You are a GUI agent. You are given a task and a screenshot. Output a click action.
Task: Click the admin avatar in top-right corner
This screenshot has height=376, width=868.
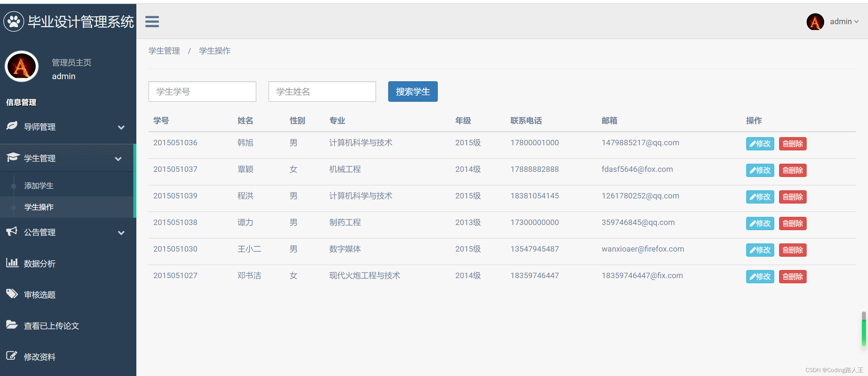[815, 21]
